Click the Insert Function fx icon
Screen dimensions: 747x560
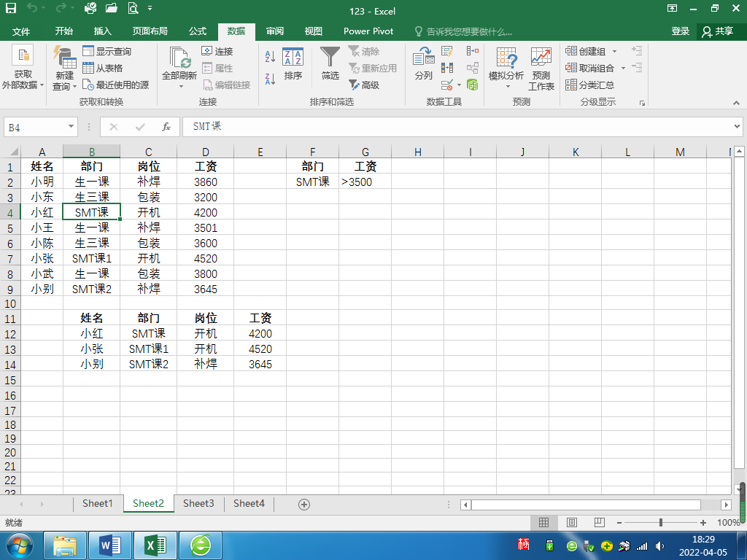166,127
